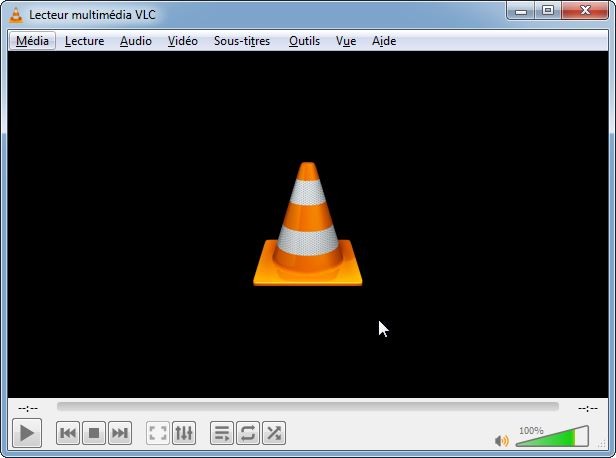The image size is (616, 458).
Task: Open the Aide menu
Action: tap(384, 41)
